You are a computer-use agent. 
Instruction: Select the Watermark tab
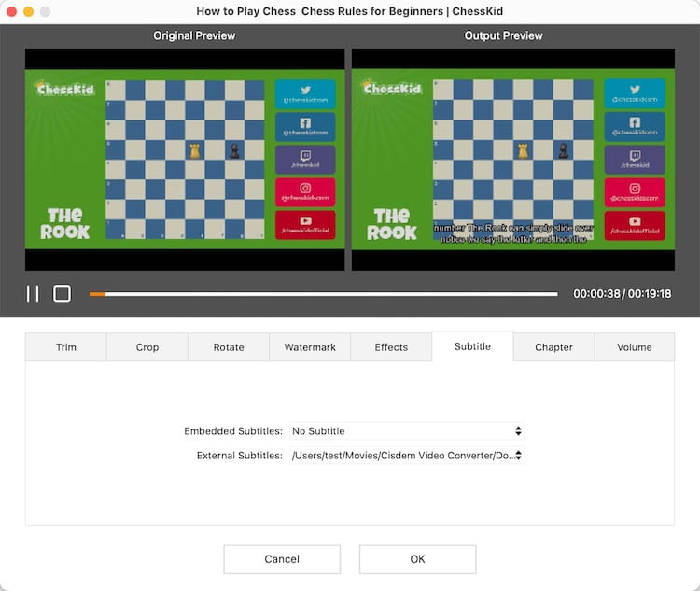[310, 347]
